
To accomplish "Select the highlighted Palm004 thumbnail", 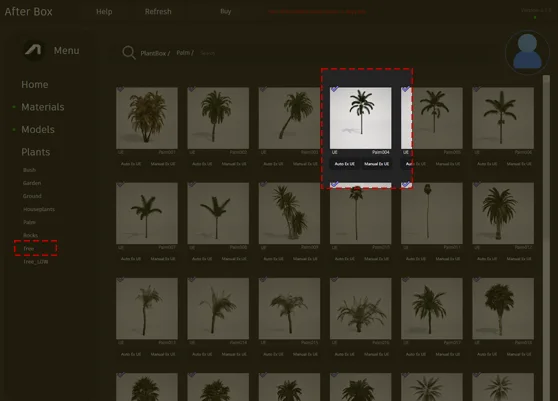I will tap(360, 118).
